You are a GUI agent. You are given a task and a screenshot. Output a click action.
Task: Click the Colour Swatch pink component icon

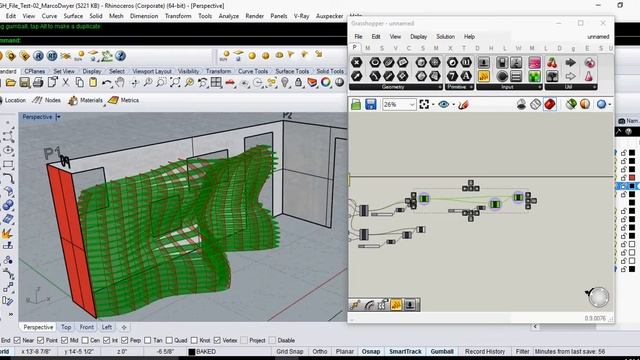pos(534,62)
